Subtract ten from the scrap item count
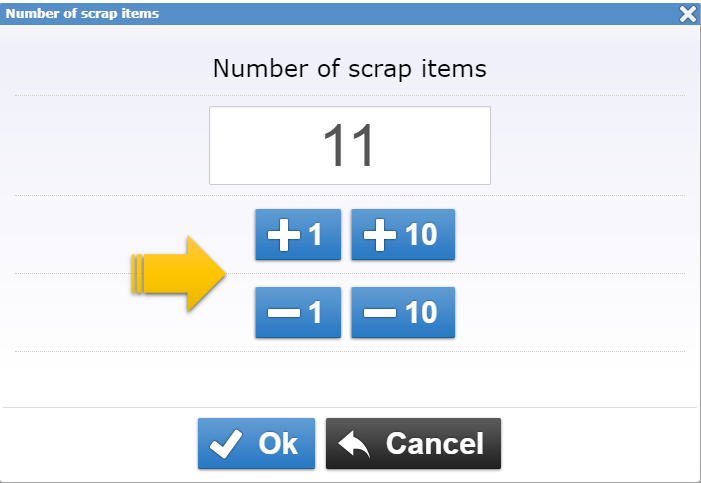 click(x=403, y=313)
